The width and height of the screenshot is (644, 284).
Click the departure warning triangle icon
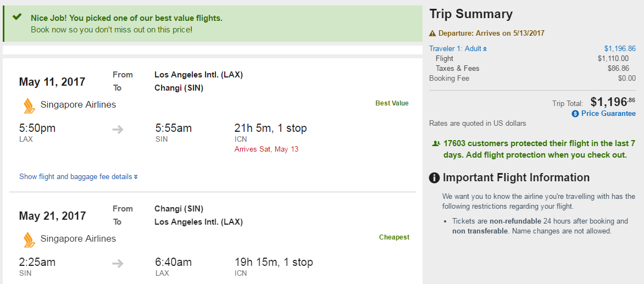(432, 33)
